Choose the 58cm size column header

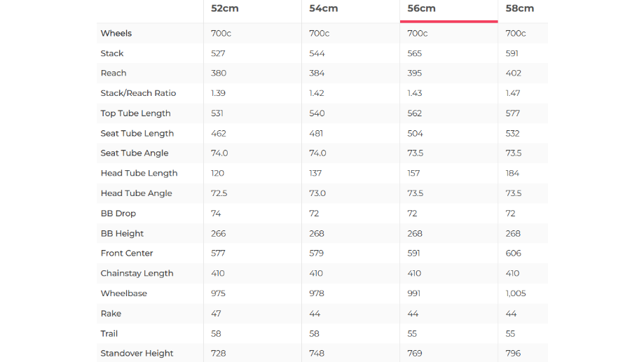coord(519,8)
